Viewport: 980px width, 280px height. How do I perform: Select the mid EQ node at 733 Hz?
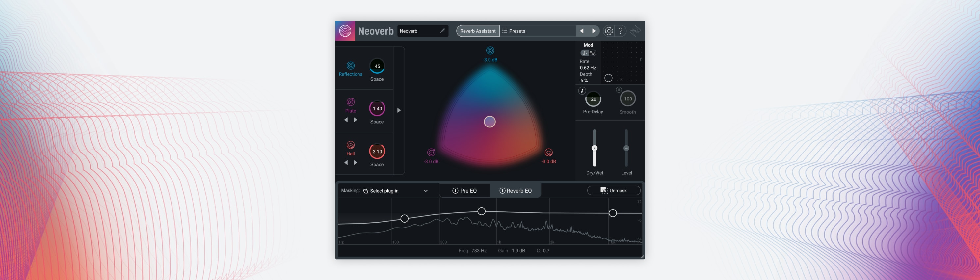481,211
